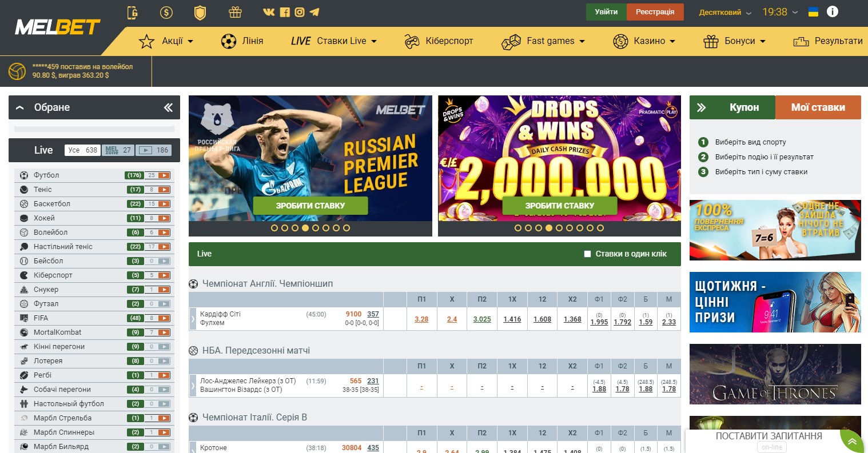868x453 pixels.
Task: Open the VK social link
Action: tap(269, 12)
